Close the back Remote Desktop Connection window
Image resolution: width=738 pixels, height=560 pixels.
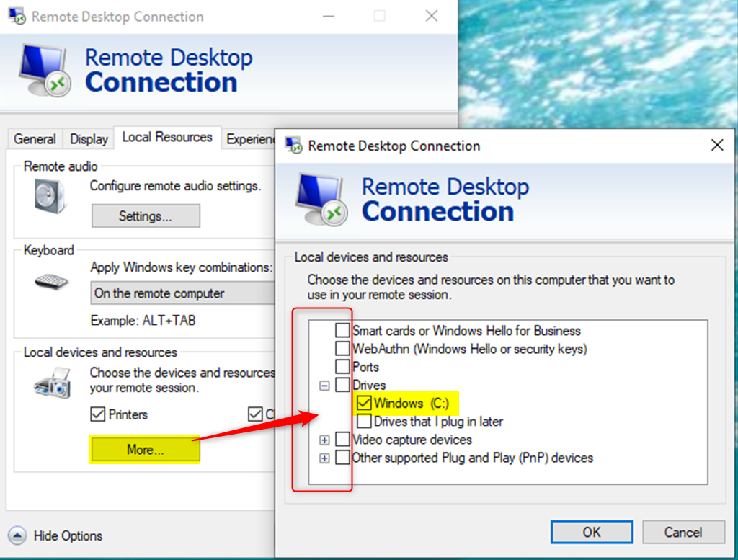pyautogui.click(x=432, y=17)
